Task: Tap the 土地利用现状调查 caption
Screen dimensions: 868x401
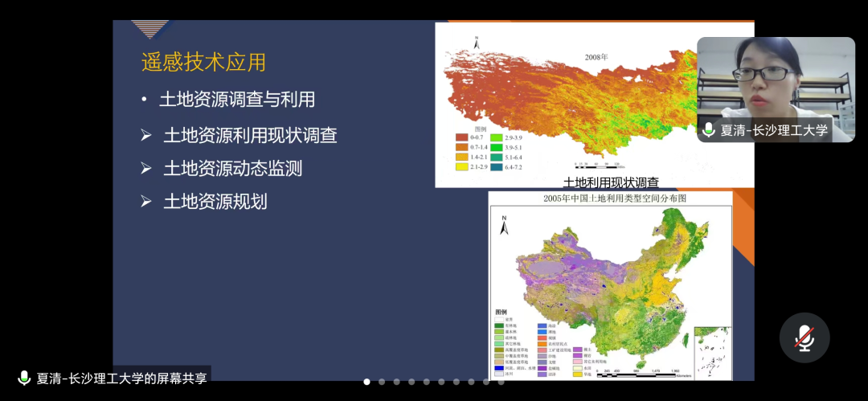Action: point(611,182)
